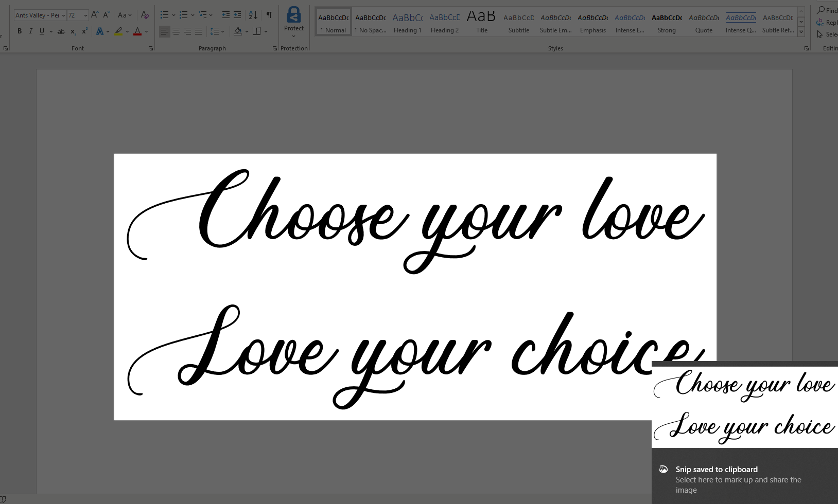The image size is (838, 504).
Task: Open the Protect document menu
Action: (294, 22)
